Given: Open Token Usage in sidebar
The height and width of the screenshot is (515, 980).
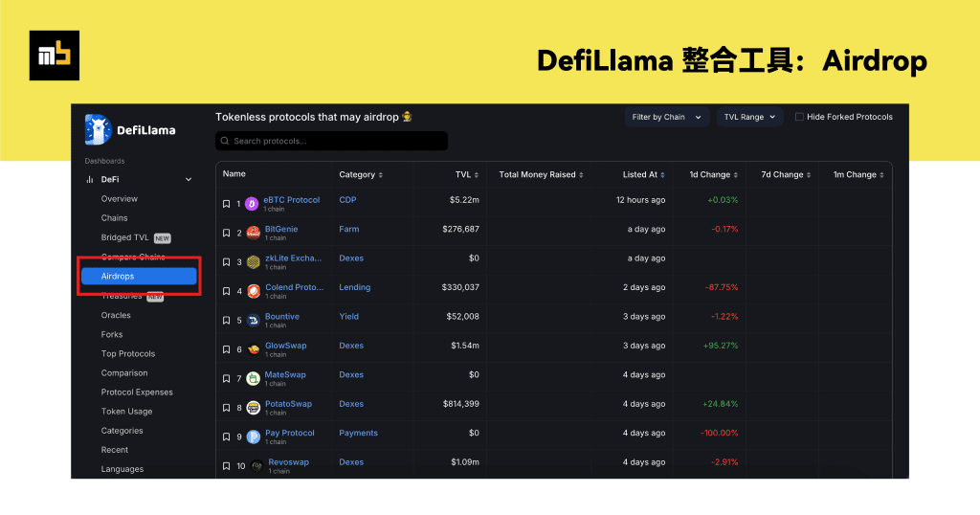Looking at the screenshot, I should [127, 412].
